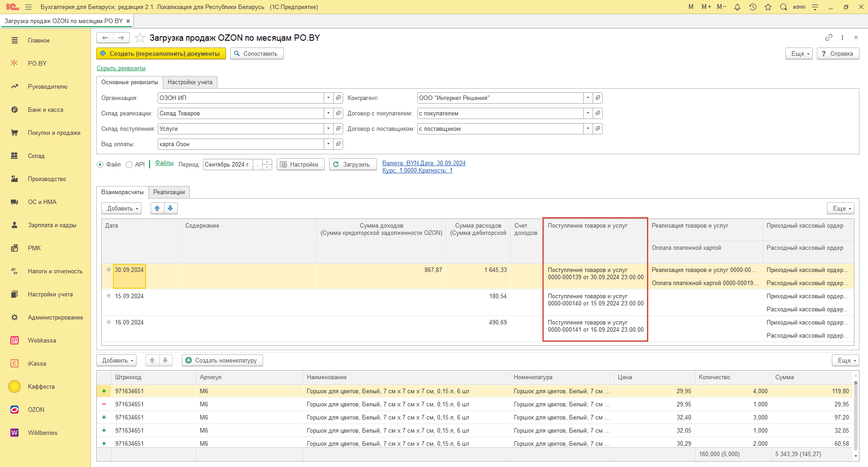868x467 pixels.
Task: Click the search magnifier in the title bar
Action: pos(783,7)
